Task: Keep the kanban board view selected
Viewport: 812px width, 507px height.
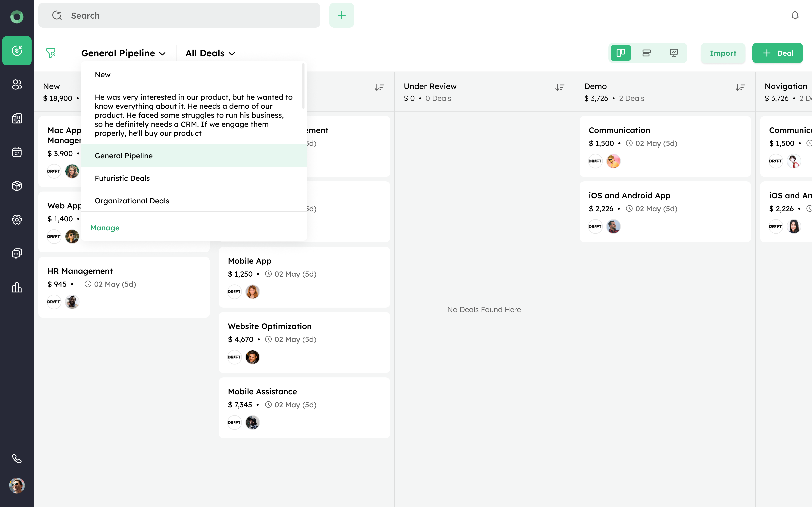Action: pyautogui.click(x=621, y=53)
